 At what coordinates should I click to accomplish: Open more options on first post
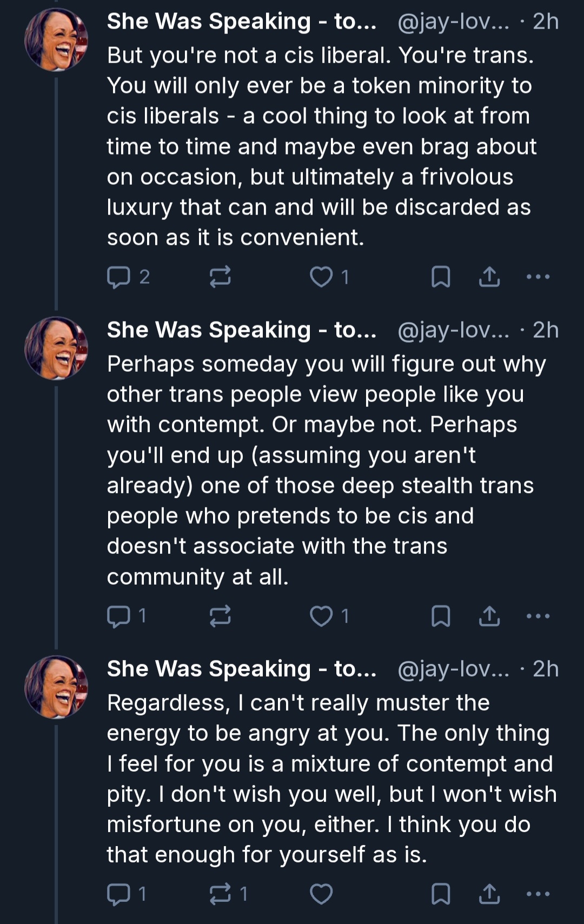pos(538,277)
